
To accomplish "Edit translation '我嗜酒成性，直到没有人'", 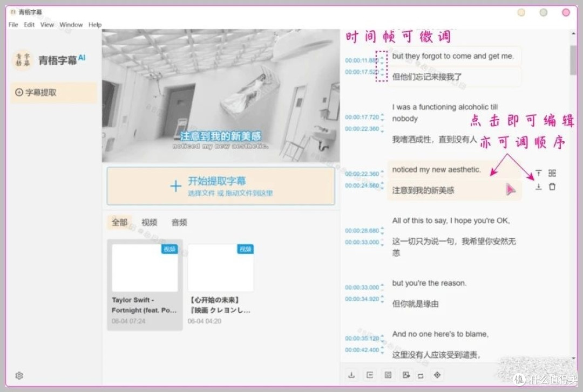I will 434,139.
